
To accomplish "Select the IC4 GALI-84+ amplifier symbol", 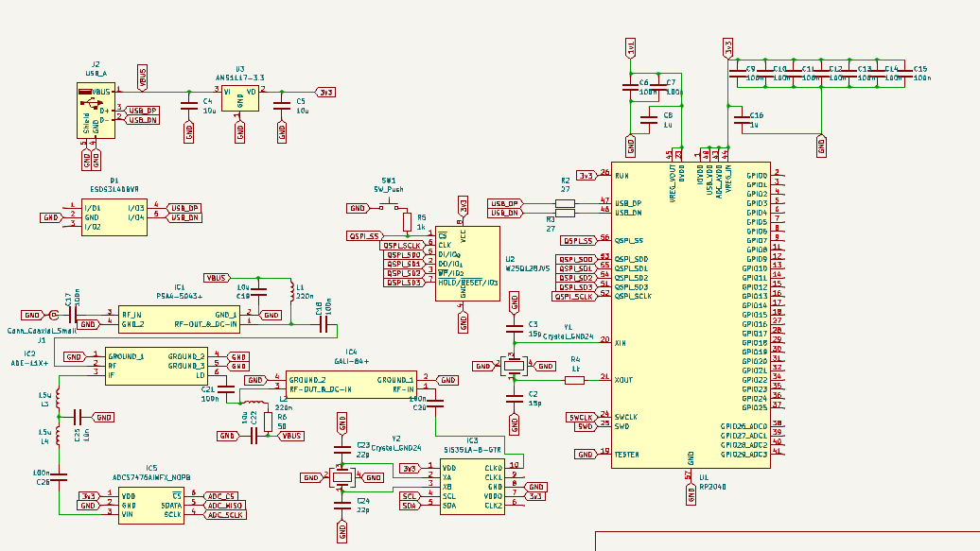I will 351,385.
